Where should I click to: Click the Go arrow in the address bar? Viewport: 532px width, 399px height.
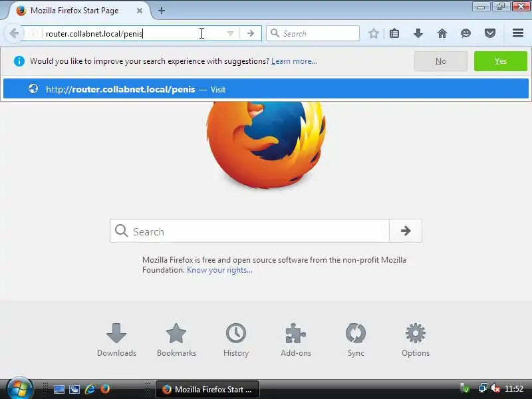tap(251, 33)
